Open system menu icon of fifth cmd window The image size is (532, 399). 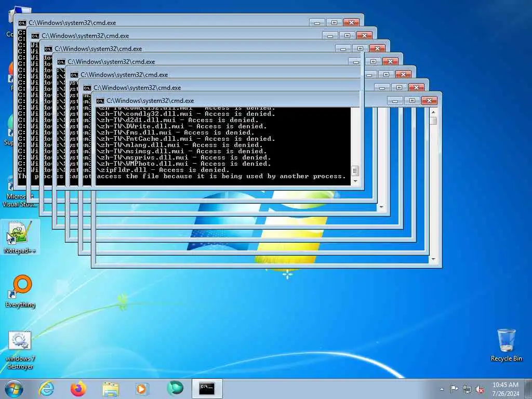click(74, 75)
